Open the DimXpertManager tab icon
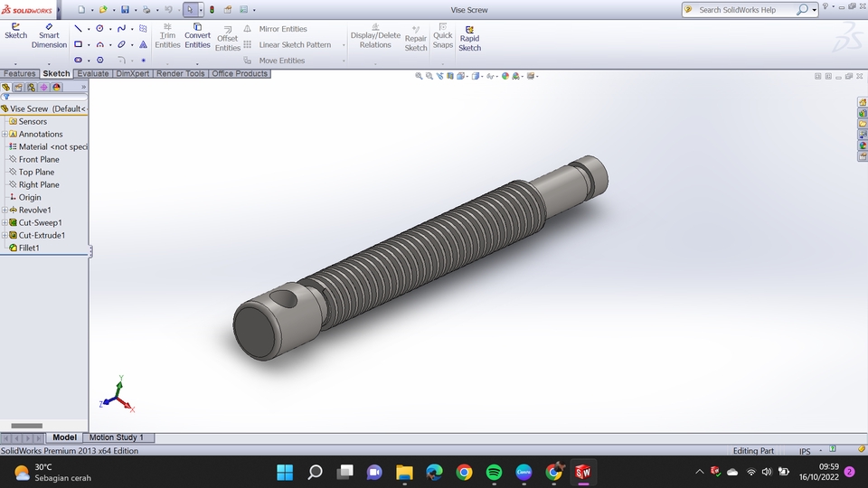868x488 pixels. (x=43, y=88)
